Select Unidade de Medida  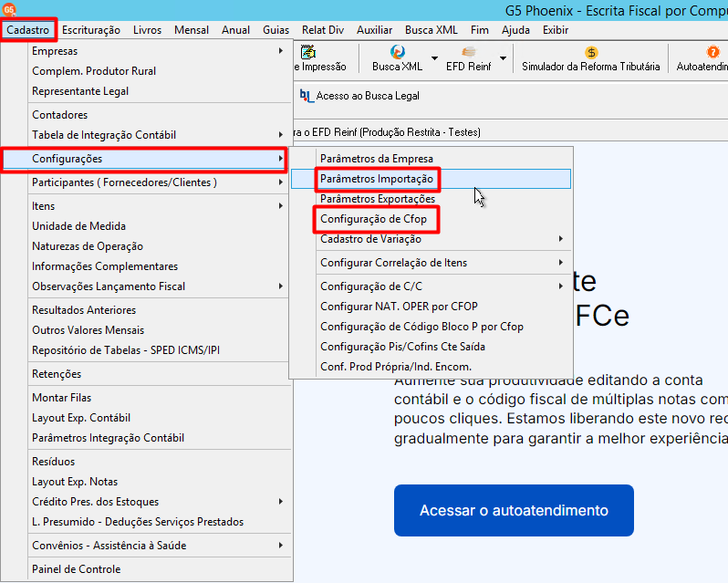tap(146, 226)
